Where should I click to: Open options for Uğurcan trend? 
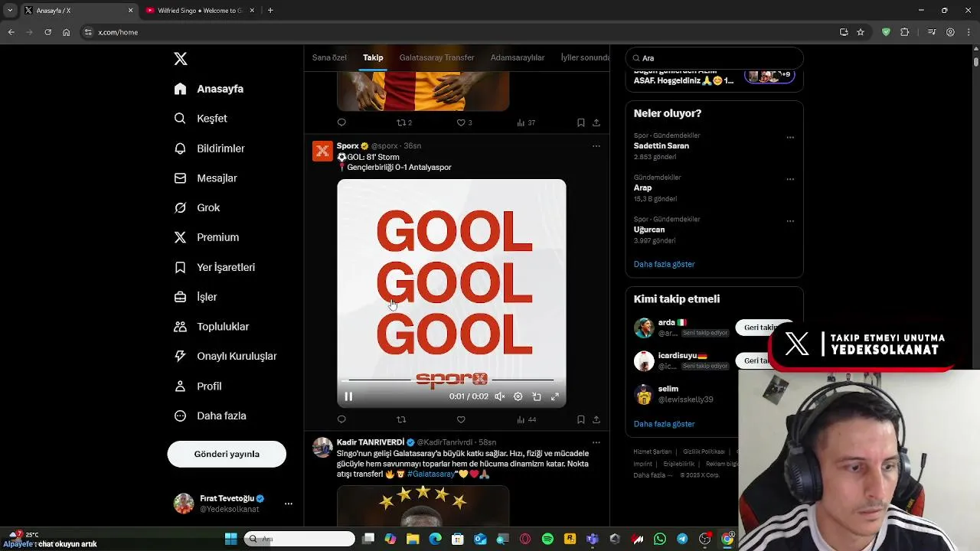pos(790,221)
